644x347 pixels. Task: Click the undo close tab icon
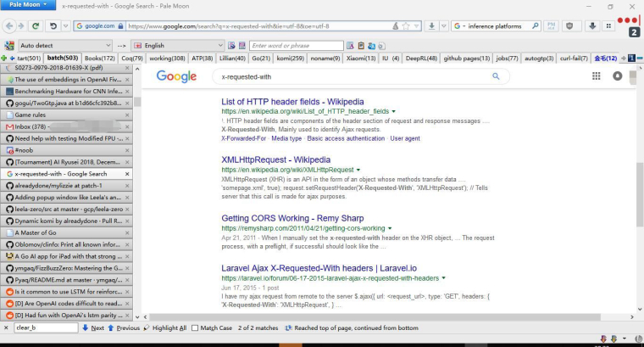coord(53,26)
